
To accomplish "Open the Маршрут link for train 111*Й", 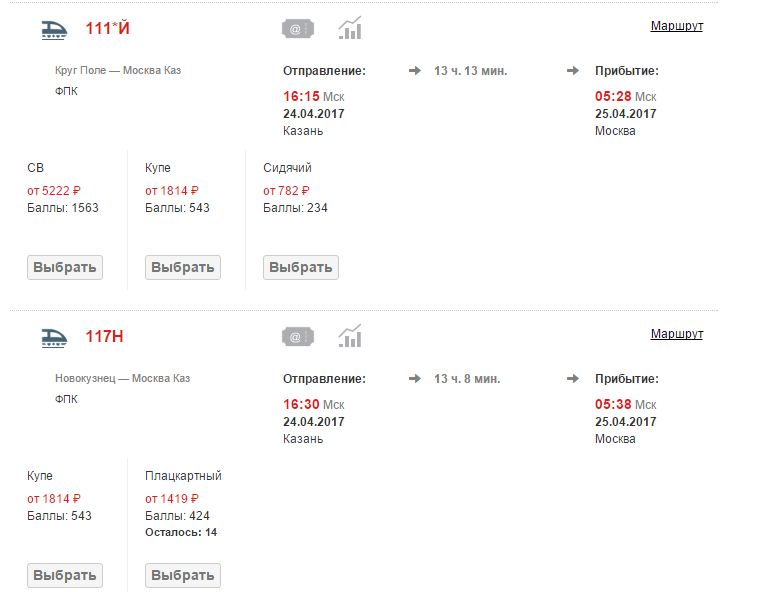I will (x=676, y=26).
